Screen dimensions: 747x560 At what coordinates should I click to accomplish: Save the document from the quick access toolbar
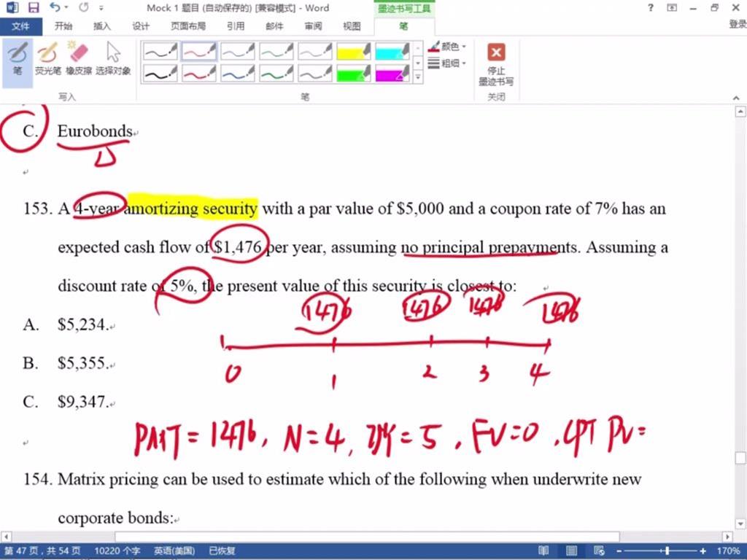[34, 7]
